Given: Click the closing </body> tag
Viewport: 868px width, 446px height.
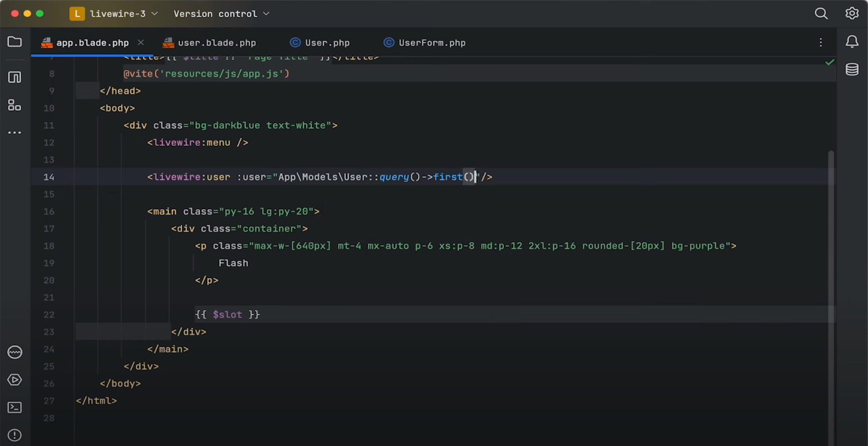Looking at the screenshot, I should click(x=120, y=383).
